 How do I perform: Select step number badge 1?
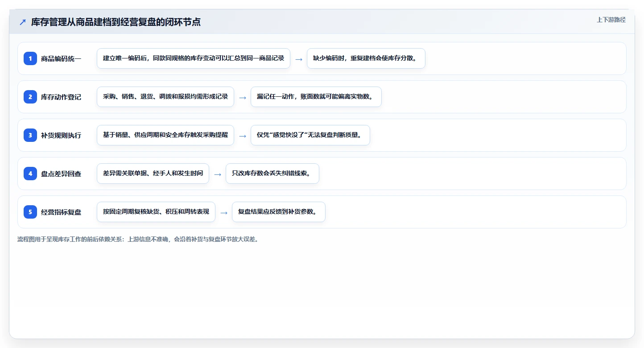point(30,58)
